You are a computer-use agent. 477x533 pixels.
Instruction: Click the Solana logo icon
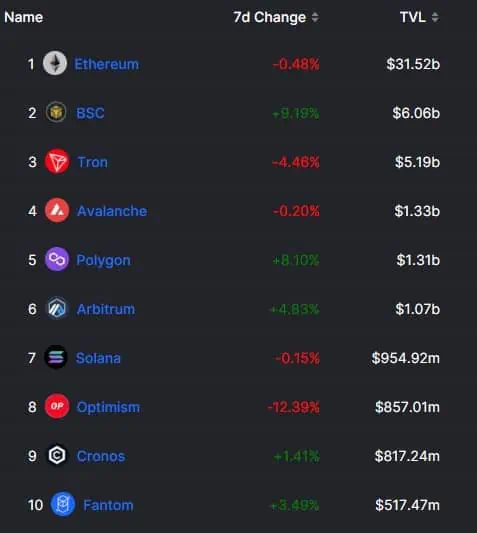click(56, 357)
